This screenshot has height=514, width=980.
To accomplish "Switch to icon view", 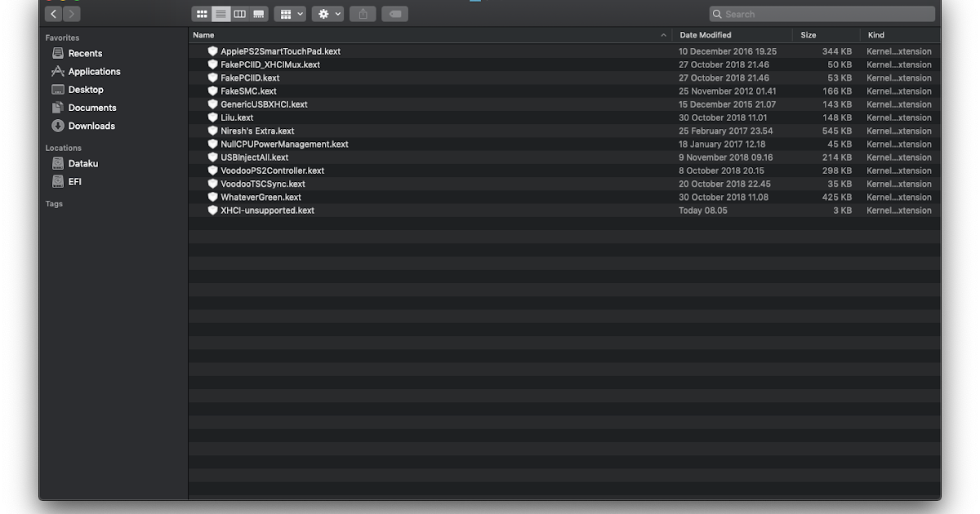I will click(202, 14).
